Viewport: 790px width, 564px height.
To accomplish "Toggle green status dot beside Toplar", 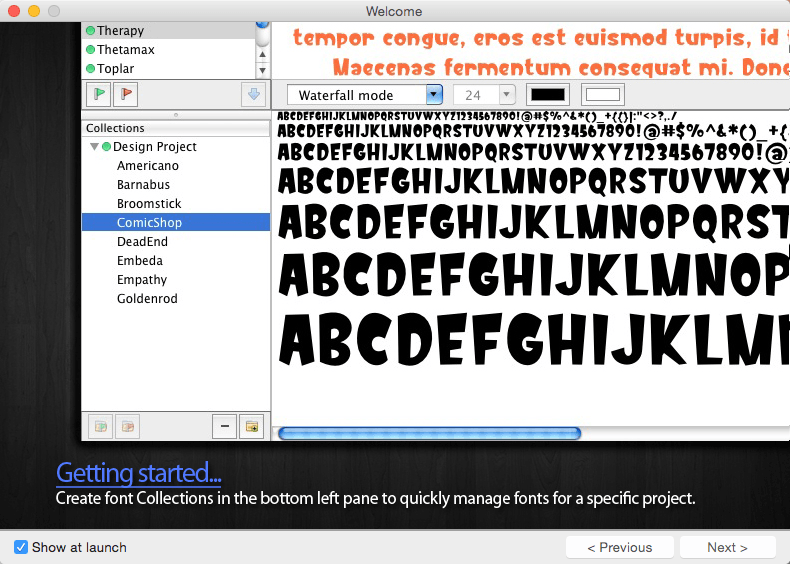I will pyautogui.click(x=91, y=69).
